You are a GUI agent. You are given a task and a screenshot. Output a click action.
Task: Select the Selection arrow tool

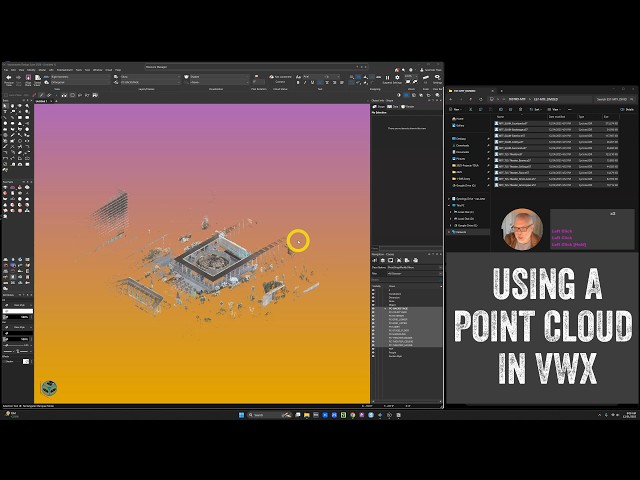(x=5, y=106)
